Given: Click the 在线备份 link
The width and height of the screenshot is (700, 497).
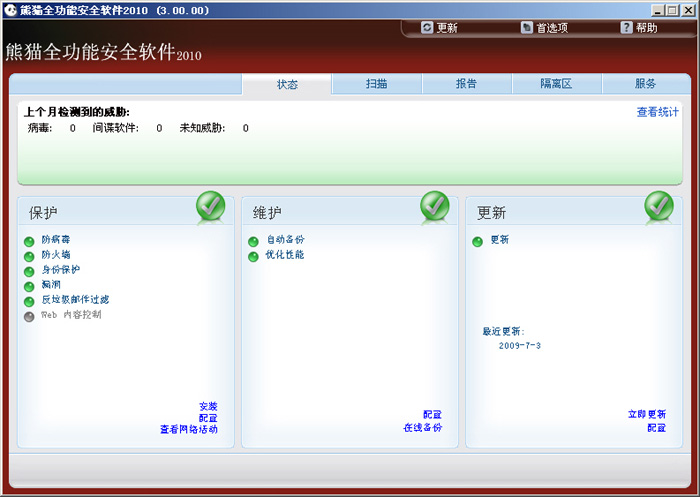Looking at the screenshot, I should (423, 427).
